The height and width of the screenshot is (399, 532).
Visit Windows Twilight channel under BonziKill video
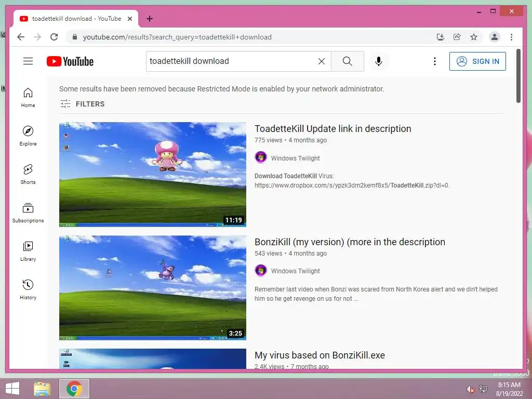click(x=295, y=271)
